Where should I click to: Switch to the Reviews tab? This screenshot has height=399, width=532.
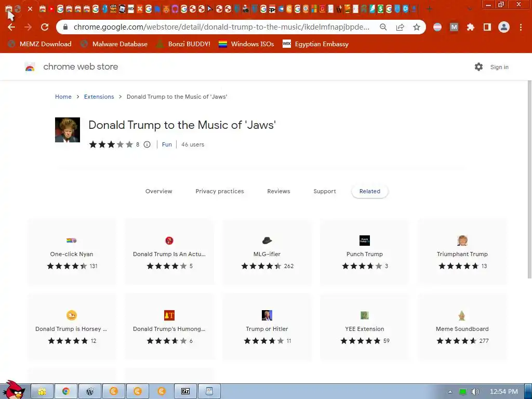278,191
